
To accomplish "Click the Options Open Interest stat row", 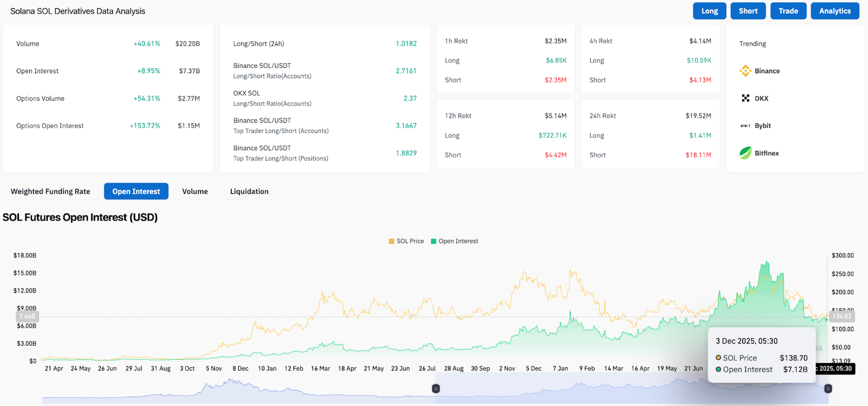I will click(108, 126).
